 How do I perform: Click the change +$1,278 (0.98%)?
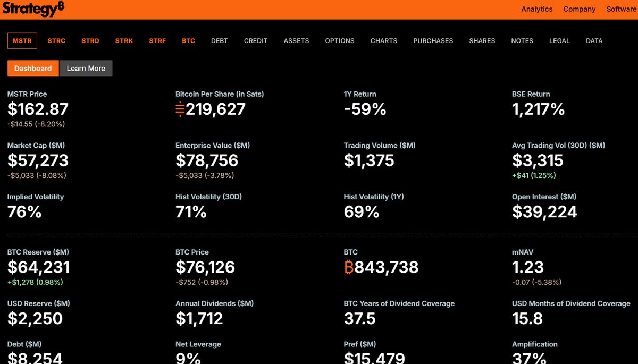[35, 282]
